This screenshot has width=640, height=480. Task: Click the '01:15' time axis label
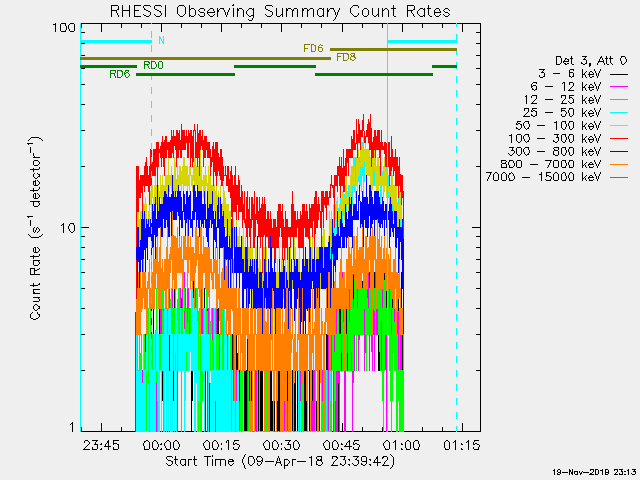[462, 445]
